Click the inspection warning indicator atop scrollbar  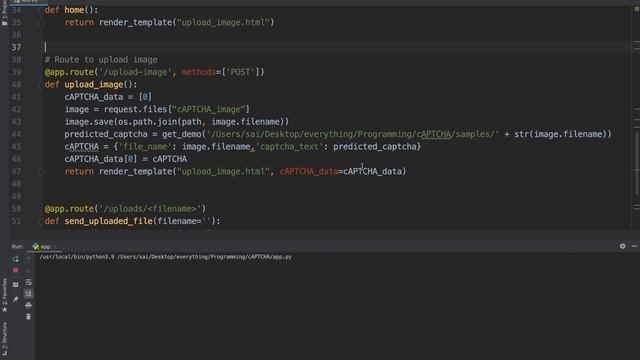point(636,9)
